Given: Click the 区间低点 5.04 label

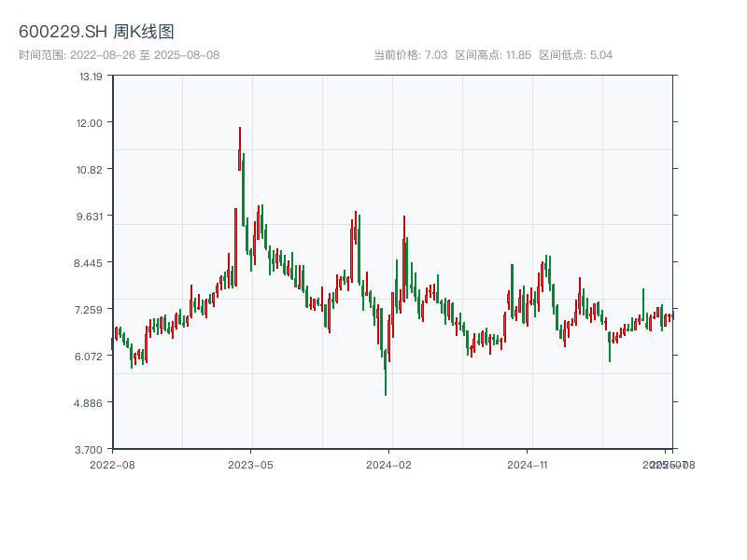Looking at the screenshot, I should coord(575,55).
